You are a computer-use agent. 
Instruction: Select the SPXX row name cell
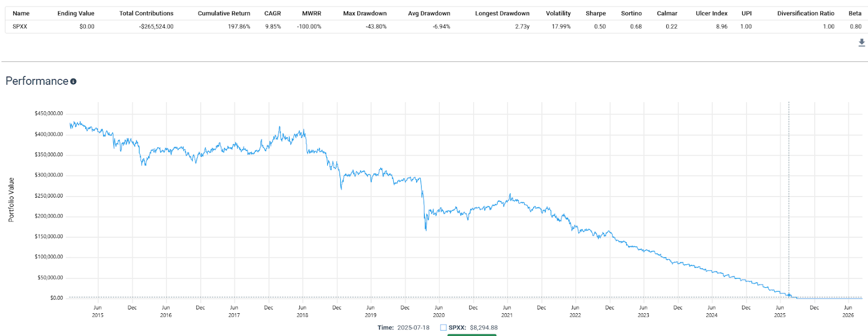20,27
